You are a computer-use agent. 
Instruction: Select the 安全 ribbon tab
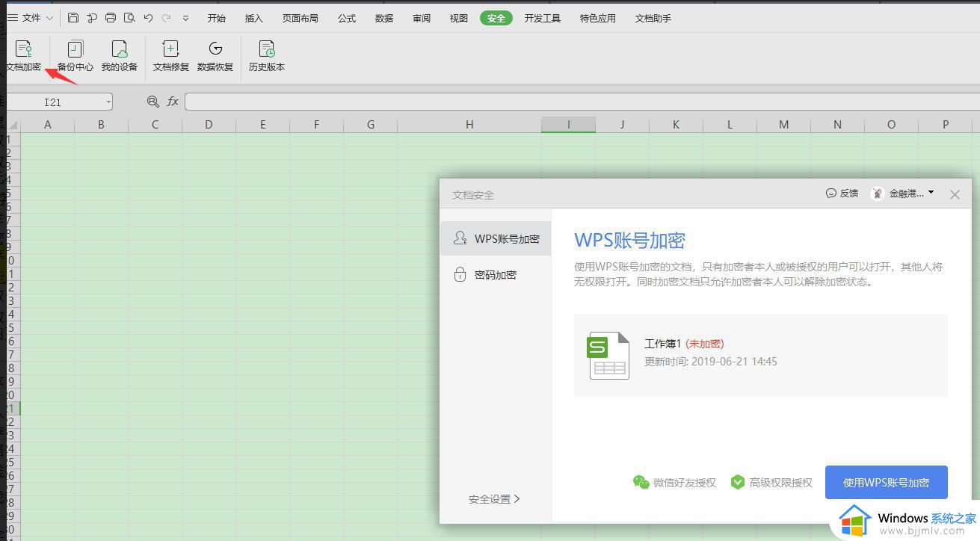click(x=496, y=18)
